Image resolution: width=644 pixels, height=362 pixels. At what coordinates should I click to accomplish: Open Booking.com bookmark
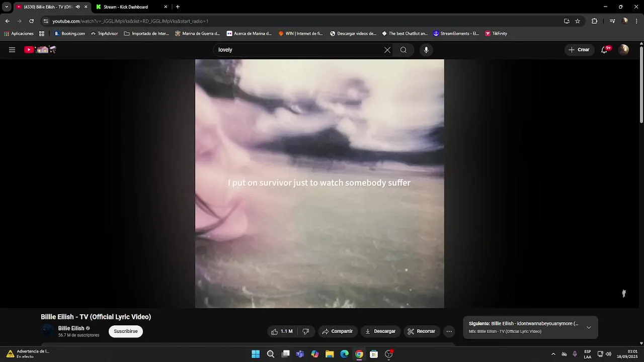pos(69,34)
